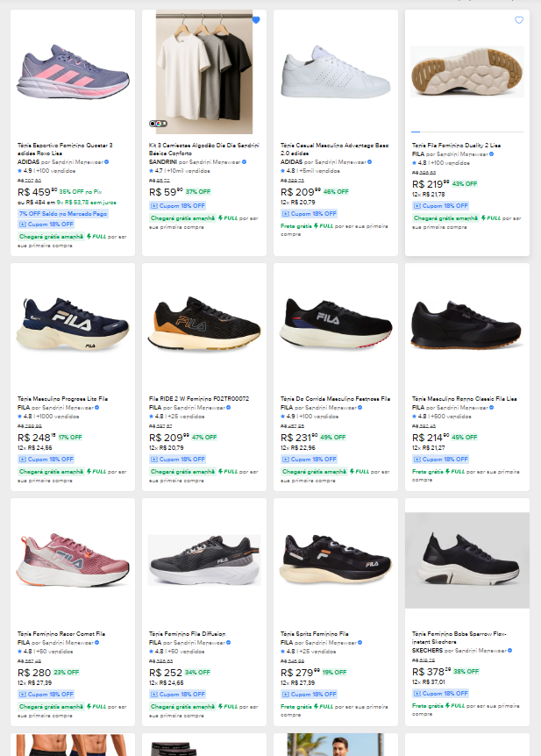This screenshot has width=541, height=756.
Task: Click the filled heart on Sandrini t-shirt kit
Action: [x=256, y=19]
